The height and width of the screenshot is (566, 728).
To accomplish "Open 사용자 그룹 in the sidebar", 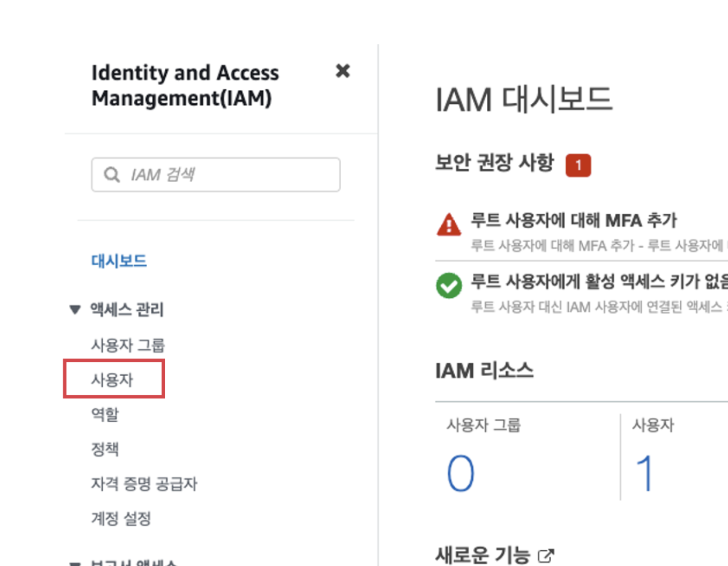I will pyautogui.click(x=128, y=345).
